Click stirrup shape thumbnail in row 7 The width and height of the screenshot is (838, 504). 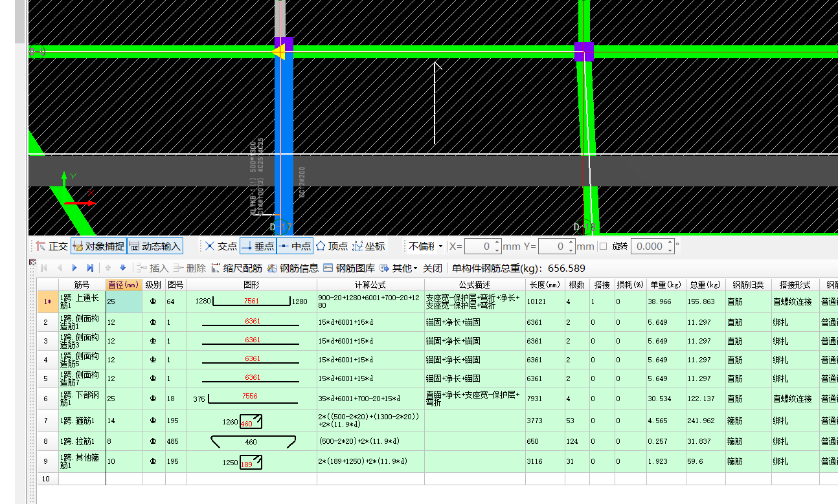click(x=252, y=421)
